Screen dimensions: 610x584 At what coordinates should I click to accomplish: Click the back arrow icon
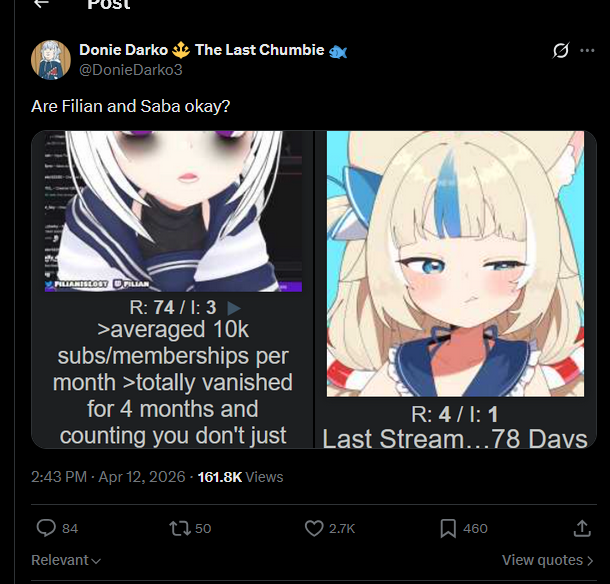coord(41,4)
